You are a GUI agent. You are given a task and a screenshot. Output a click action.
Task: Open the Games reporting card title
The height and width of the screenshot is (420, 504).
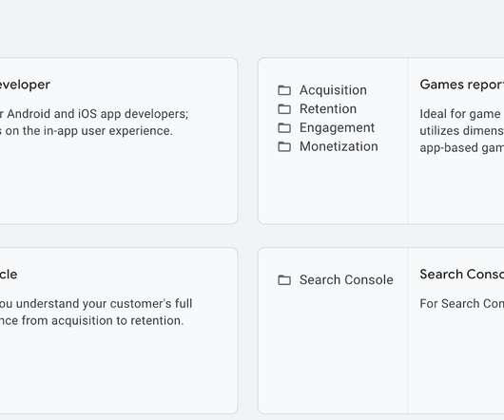461,85
